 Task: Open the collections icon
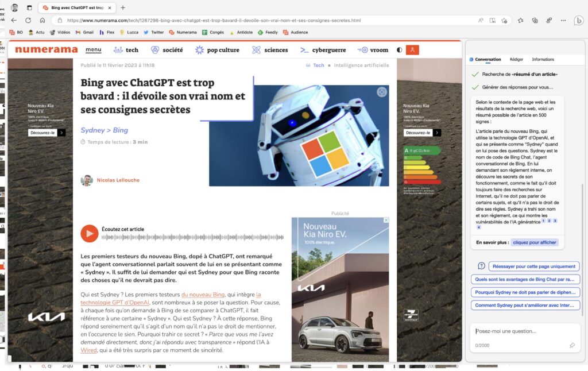pyautogui.click(x=535, y=20)
